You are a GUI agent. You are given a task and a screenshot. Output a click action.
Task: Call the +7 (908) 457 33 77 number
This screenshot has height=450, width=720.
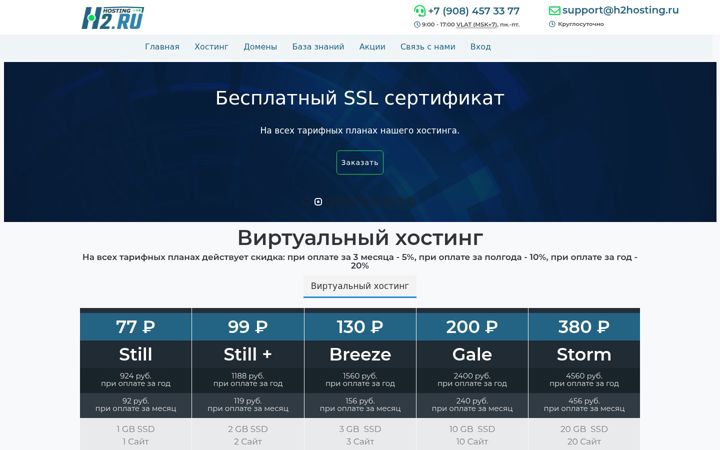point(473,11)
